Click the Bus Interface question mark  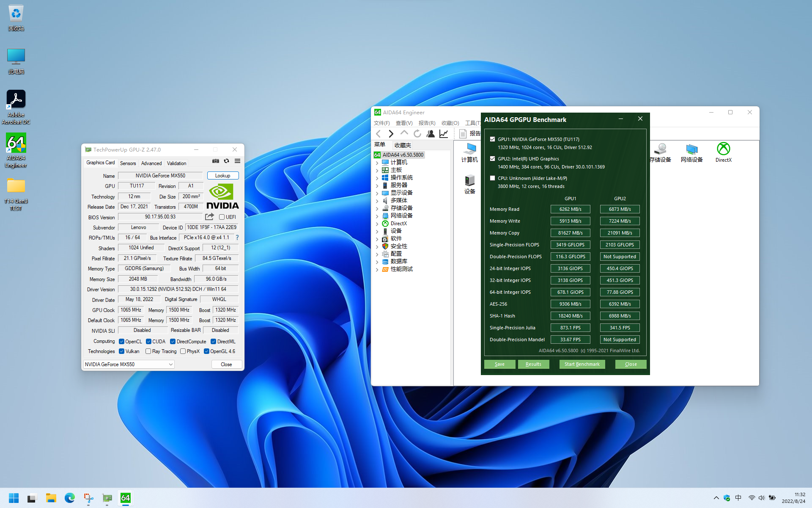click(237, 237)
